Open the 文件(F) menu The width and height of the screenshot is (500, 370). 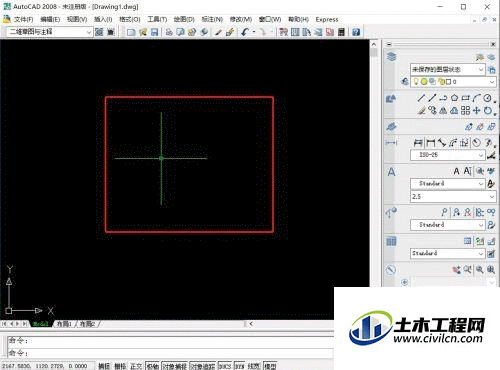tap(23, 19)
